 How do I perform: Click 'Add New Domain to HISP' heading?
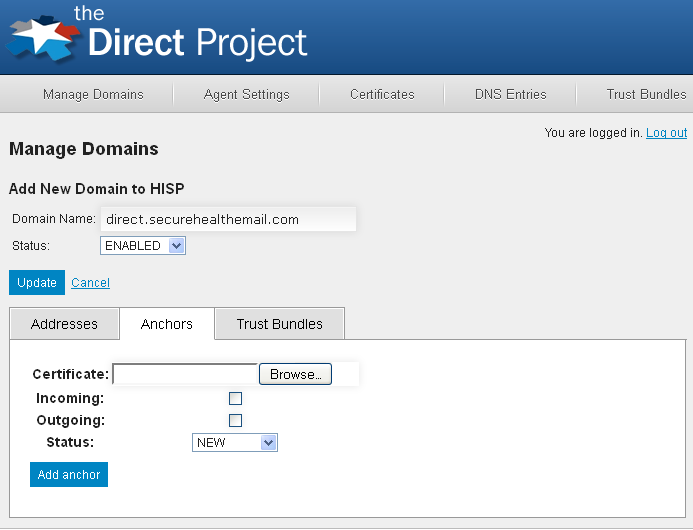click(x=96, y=189)
